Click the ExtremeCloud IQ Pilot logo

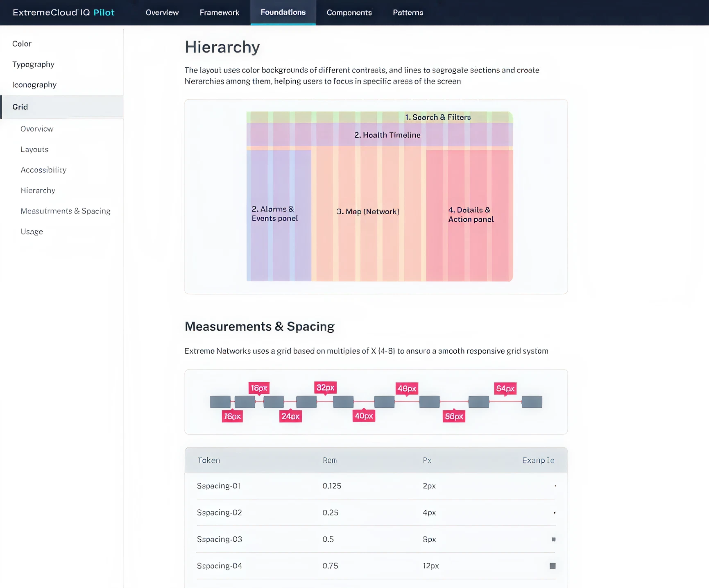click(x=63, y=12)
